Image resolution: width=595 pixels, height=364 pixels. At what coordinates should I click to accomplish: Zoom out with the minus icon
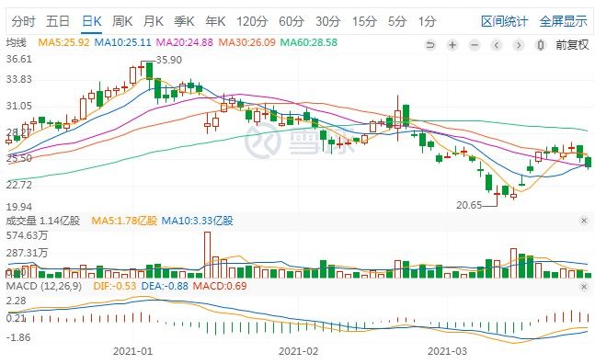(x=475, y=45)
